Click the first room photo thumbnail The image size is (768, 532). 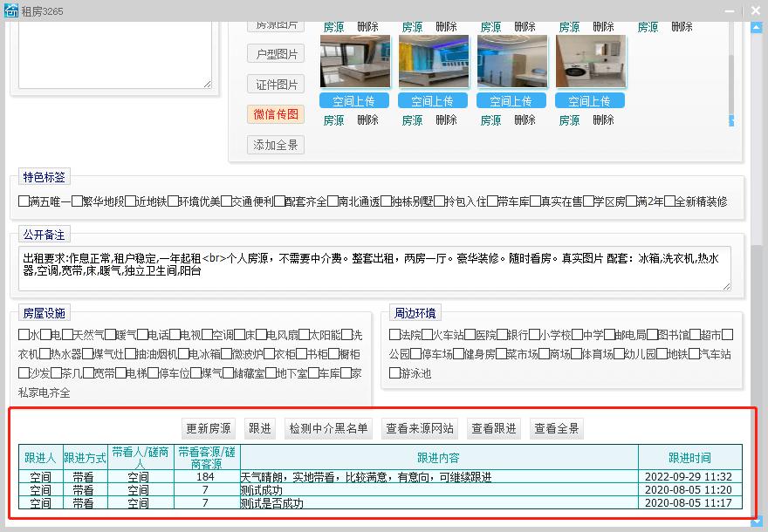pos(354,59)
